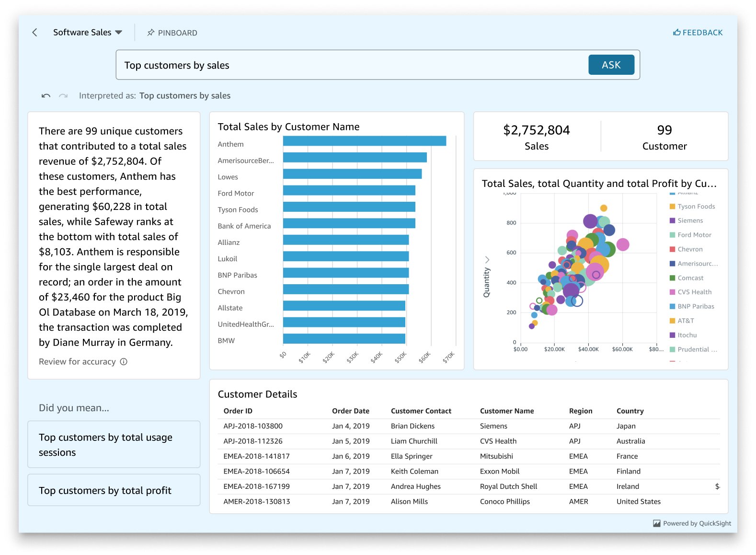756x555 pixels.
Task: Click the Review for accuracy info icon
Action: [x=124, y=362]
